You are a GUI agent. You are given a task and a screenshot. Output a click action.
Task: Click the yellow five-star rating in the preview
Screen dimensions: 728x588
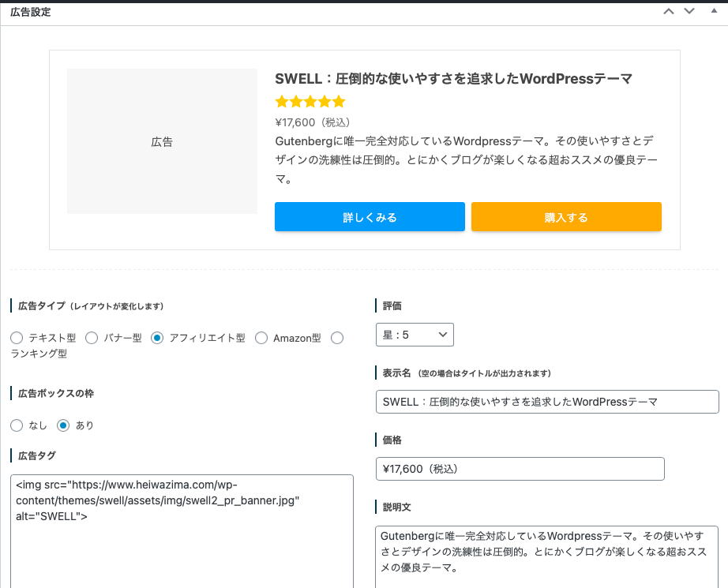pos(310,101)
